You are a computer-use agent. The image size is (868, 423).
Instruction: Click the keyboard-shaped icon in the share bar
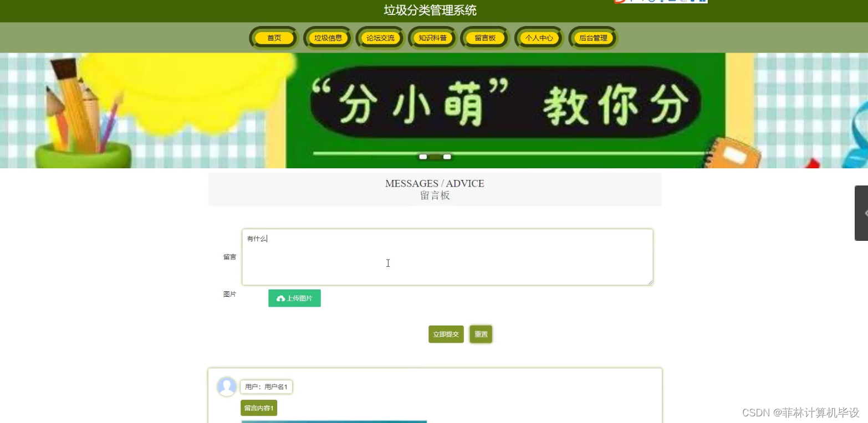coord(673,2)
